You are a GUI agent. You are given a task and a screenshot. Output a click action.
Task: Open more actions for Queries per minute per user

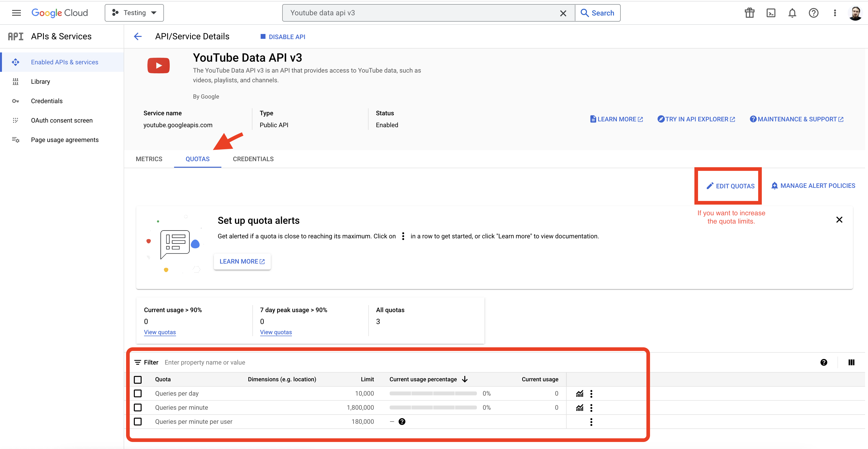[x=591, y=422]
